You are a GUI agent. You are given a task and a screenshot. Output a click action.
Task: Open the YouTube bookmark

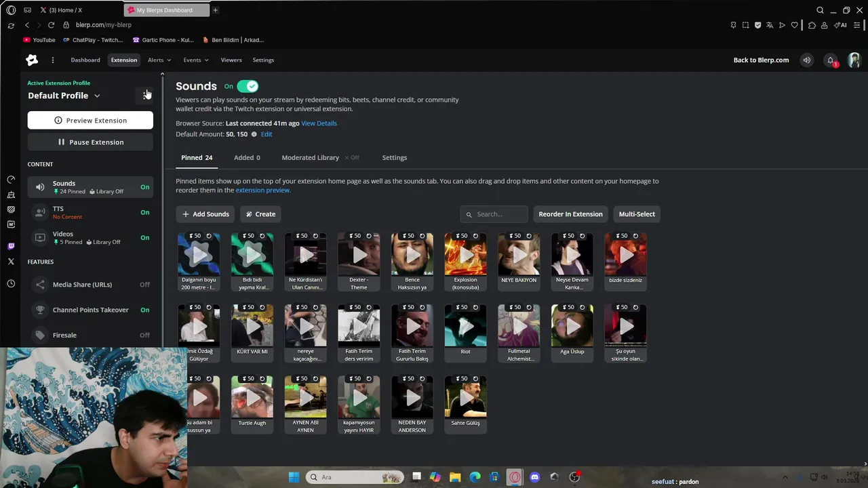39,40
